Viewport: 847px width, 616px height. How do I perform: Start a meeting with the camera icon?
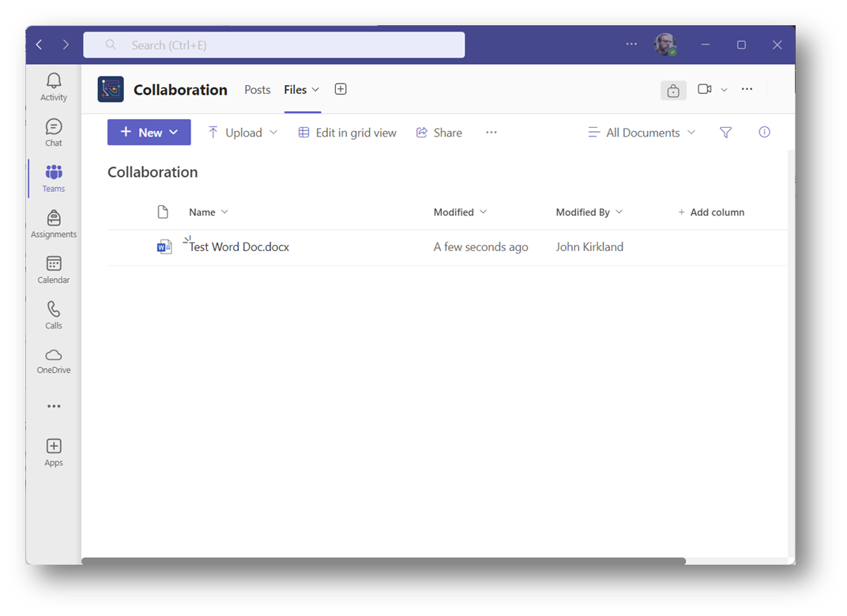704,89
